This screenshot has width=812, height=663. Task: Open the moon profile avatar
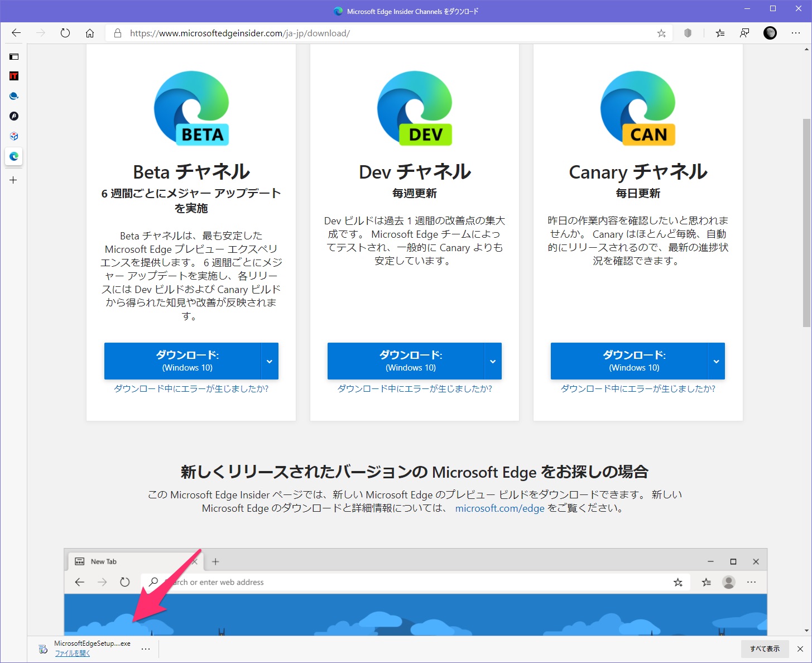point(770,33)
